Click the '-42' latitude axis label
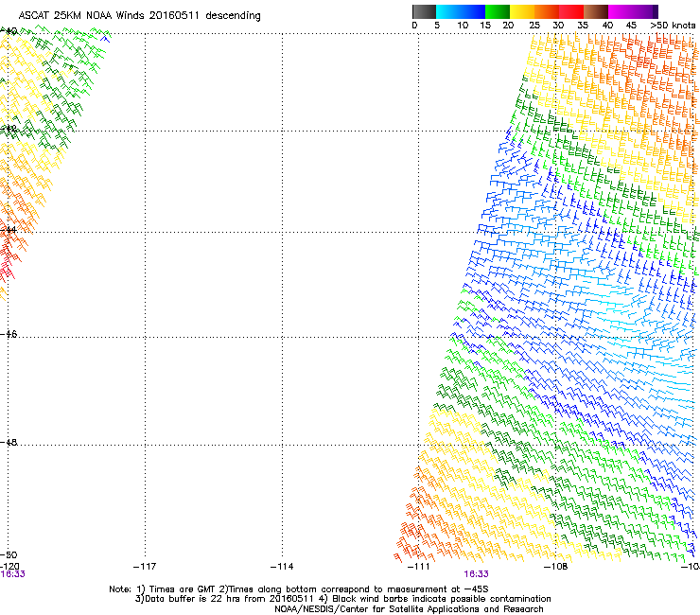 (9, 129)
